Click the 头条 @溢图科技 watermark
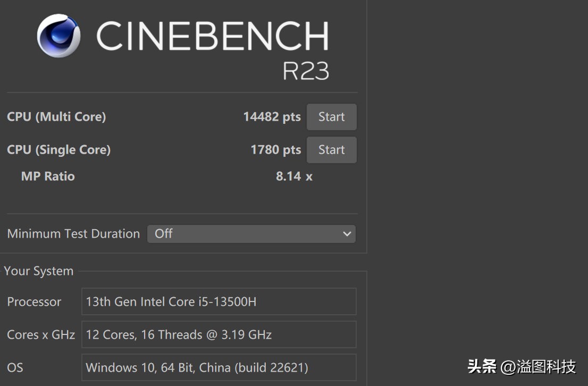 [522, 366]
